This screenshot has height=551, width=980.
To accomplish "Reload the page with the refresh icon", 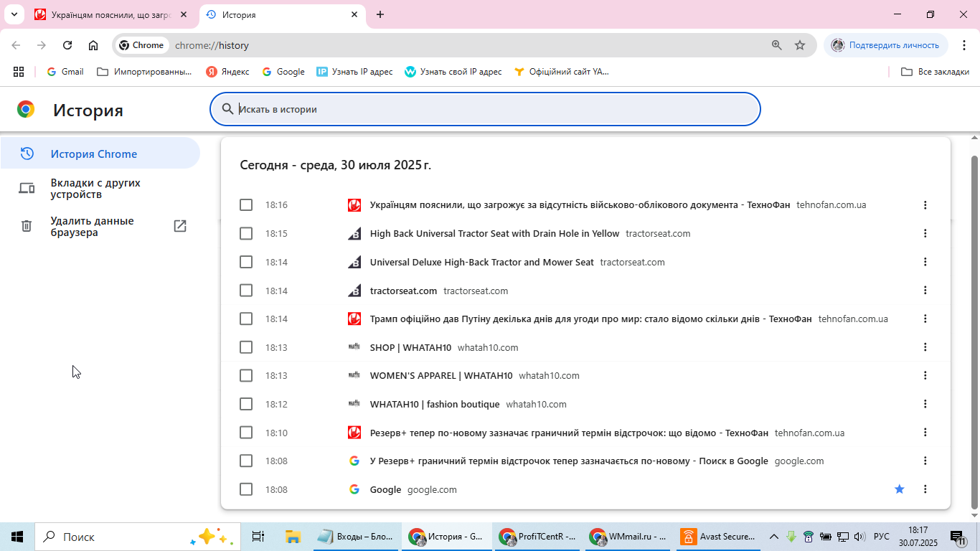I will tap(67, 45).
